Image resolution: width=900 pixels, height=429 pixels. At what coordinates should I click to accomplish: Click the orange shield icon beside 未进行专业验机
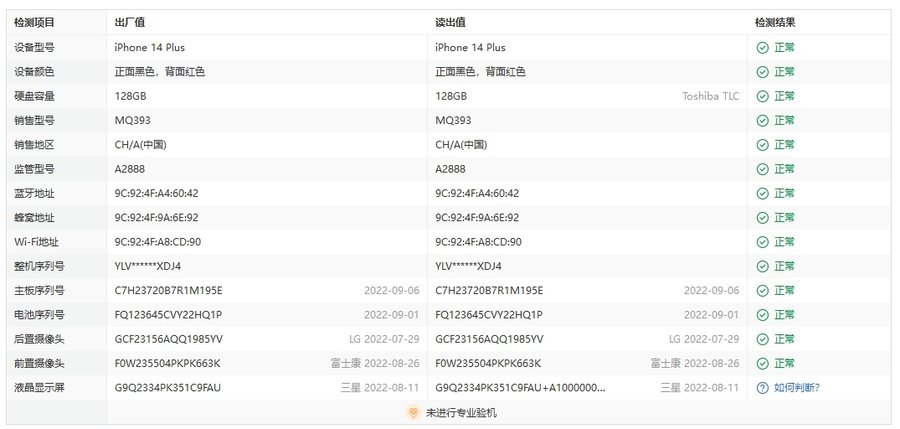click(412, 413)
